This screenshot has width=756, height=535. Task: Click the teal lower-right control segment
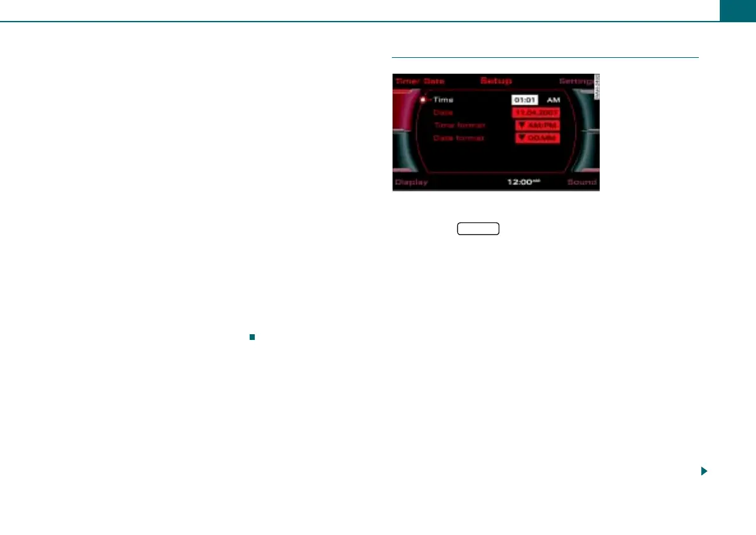[587, 151]
